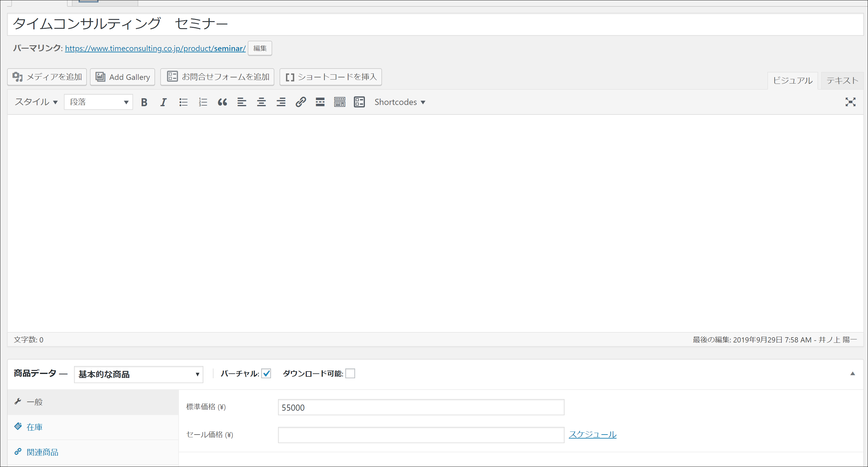Open the 段落 format dropdown

(x=98, y=102)
